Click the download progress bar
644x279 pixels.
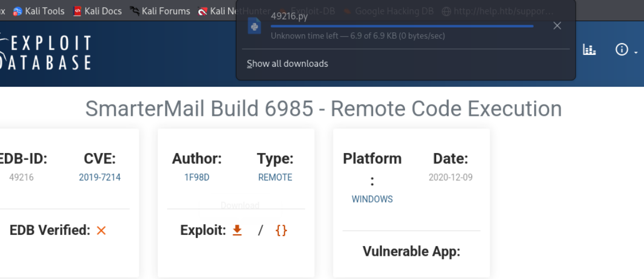(x=402, y=26)
